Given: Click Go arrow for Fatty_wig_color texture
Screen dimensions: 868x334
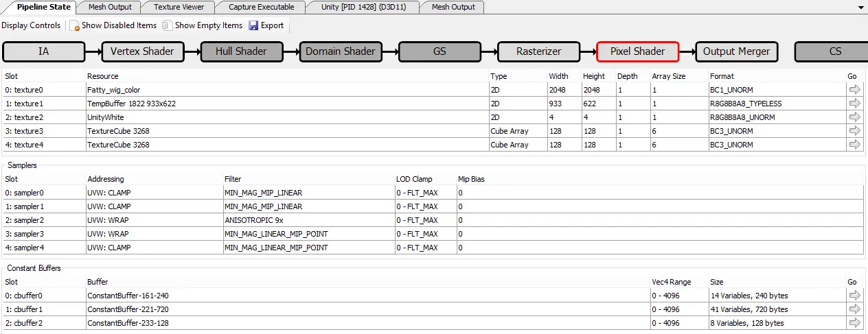Looking at the screenshot, I should pos(854,90).
